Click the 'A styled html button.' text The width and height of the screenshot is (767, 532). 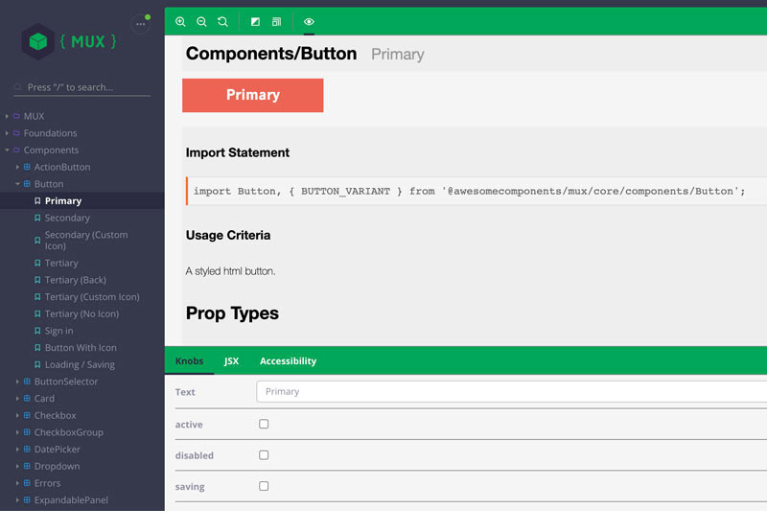[230, 271]
